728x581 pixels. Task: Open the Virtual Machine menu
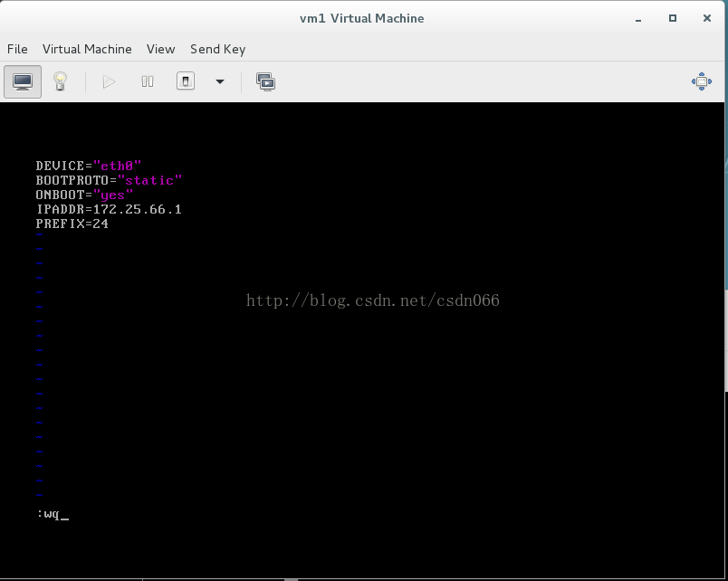pos(87,49)
